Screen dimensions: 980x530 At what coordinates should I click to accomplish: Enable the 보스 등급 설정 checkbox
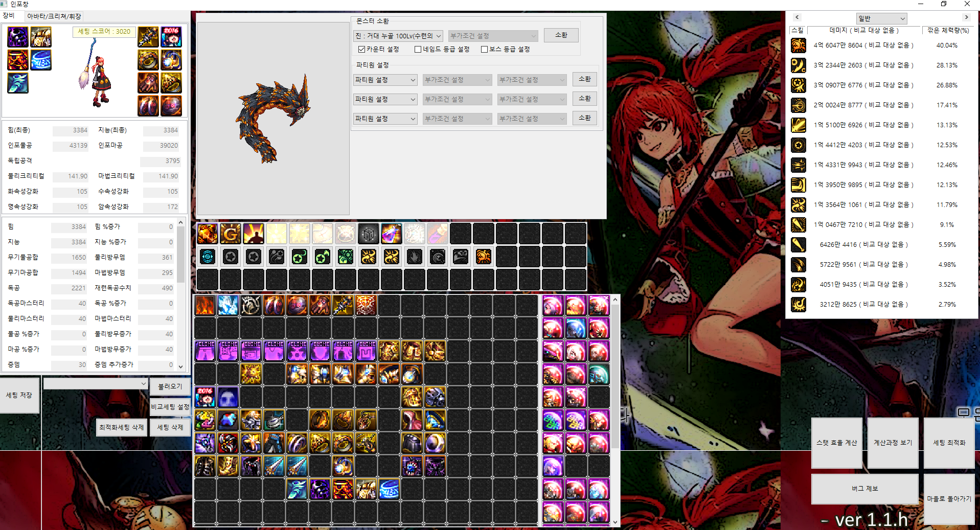(484, 49)
